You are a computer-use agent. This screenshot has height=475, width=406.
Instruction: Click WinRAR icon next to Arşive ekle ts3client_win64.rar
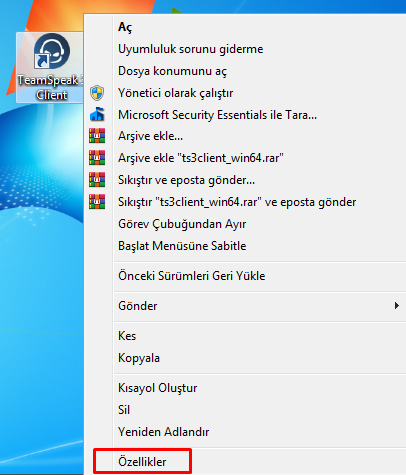pos(97,158)
